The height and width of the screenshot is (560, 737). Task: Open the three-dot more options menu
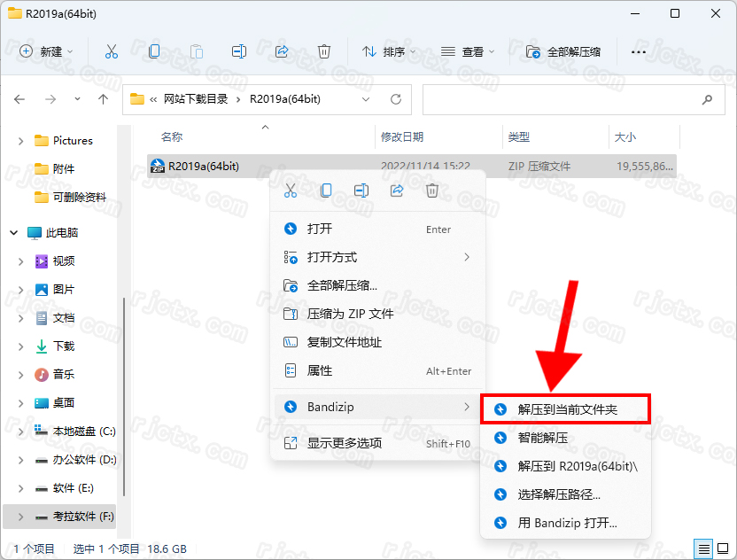click(638, 51)
